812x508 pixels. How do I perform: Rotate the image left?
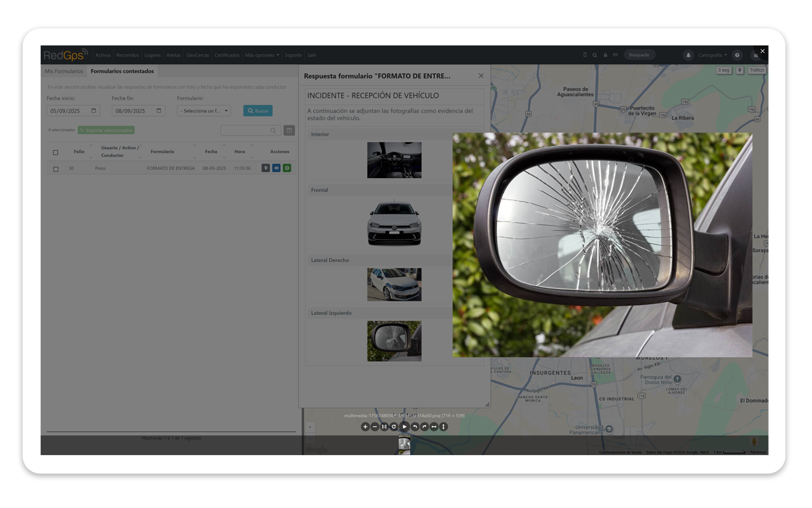click(x=415, y=427)
